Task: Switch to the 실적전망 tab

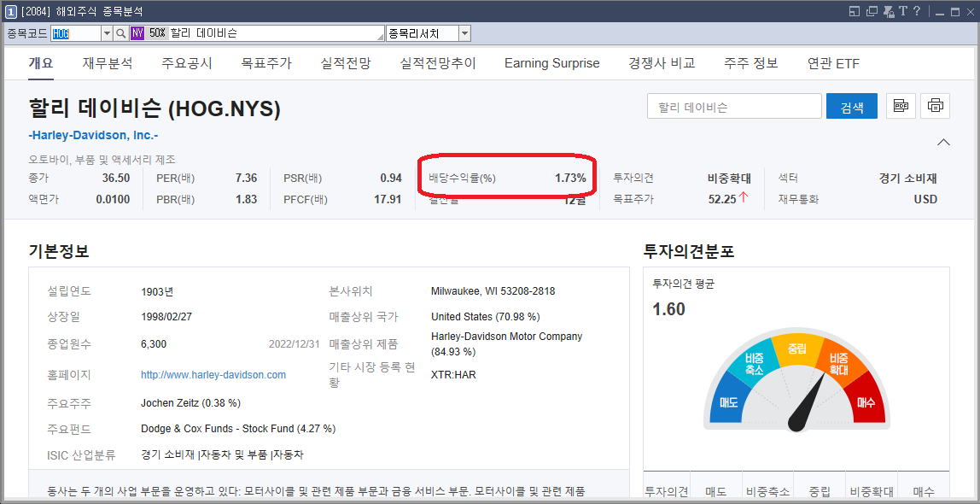Action: [346, 63]
